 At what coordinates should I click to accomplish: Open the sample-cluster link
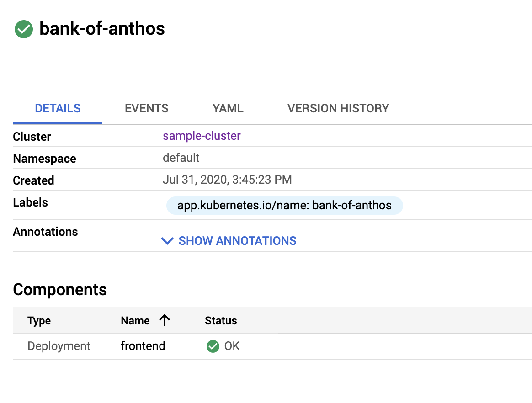[x=202, y=136]
